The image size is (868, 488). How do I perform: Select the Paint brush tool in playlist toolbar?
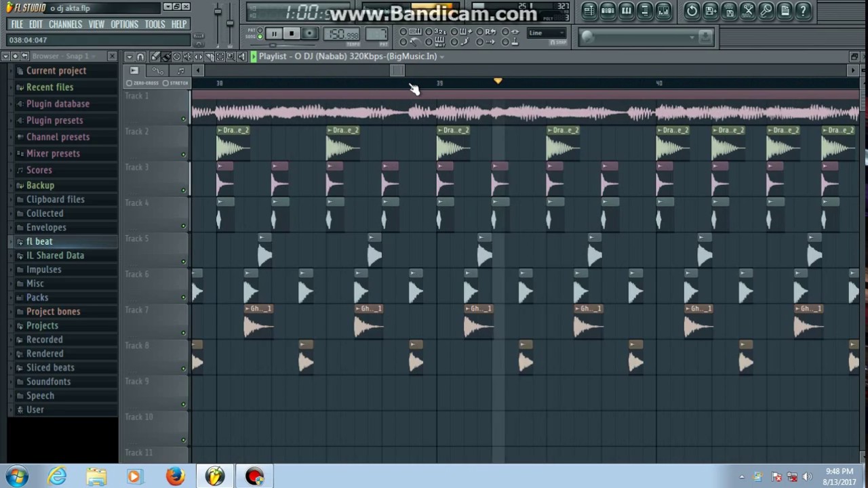point(166,56)
